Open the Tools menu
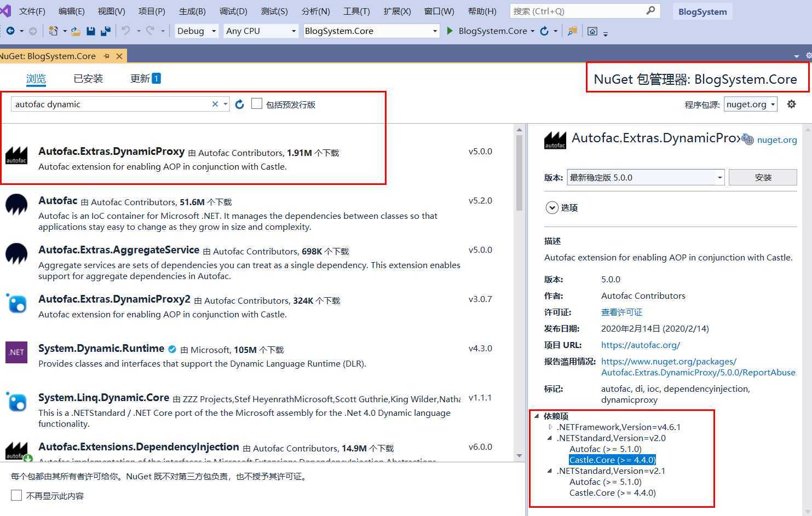 pos(356,11)
